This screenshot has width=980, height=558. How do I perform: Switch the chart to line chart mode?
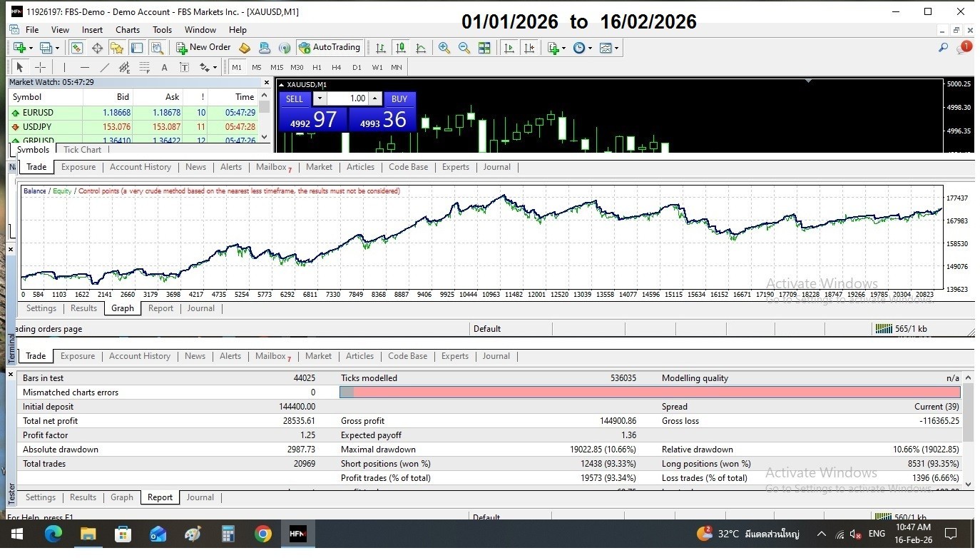pos(421,48)
